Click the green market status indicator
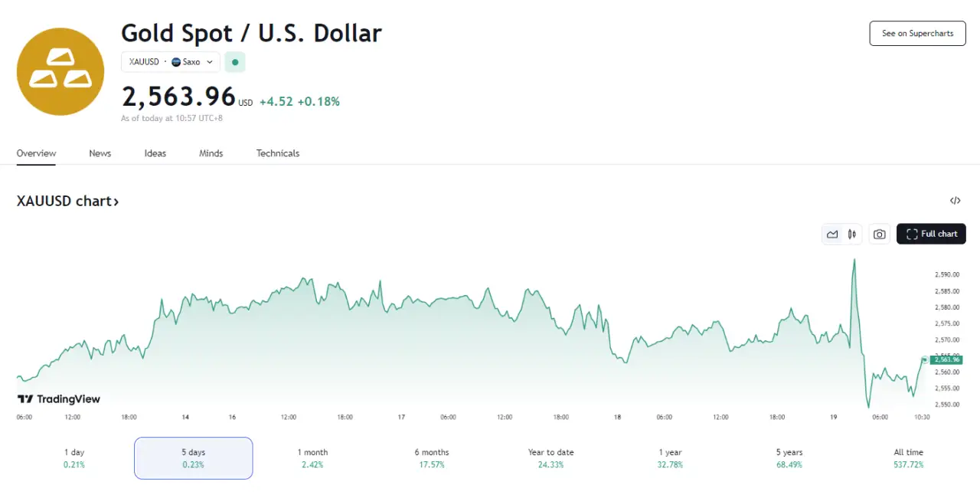This screenshot has height=492, width=980. (235, 62)
